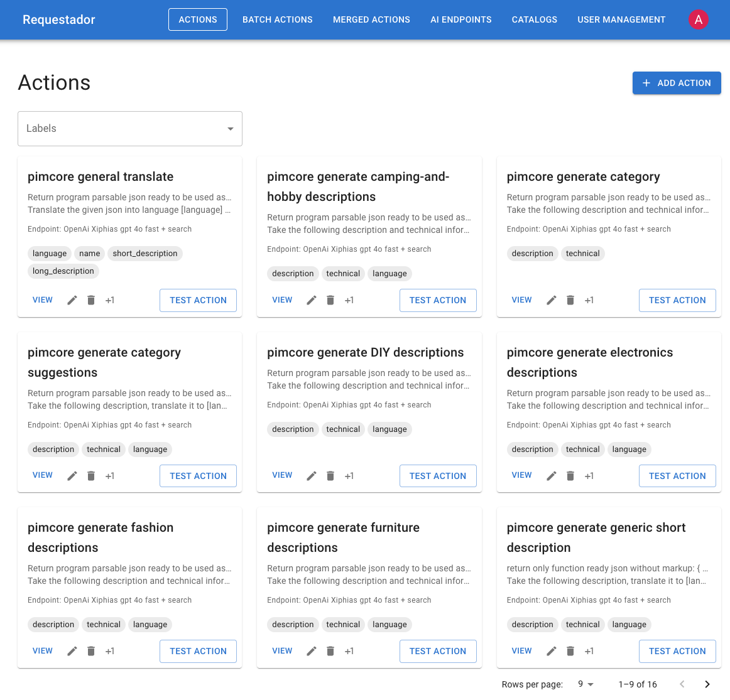Go to next page of actions
730x700 pixels.
coord(707,684)
